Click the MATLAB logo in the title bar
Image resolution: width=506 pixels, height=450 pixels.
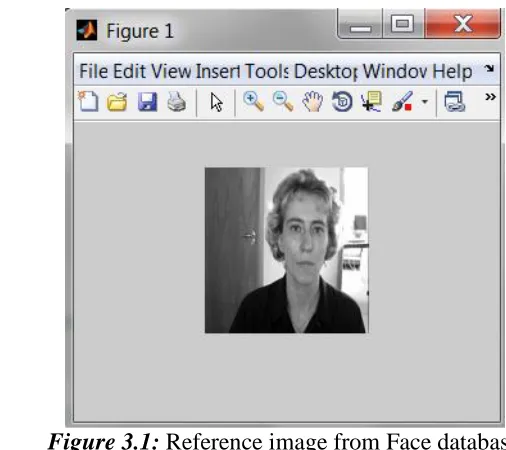(87, 30)
